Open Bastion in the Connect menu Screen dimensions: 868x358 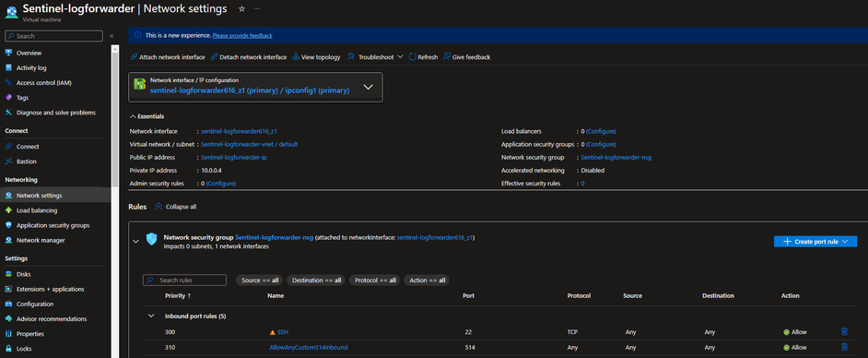[26, 161]
